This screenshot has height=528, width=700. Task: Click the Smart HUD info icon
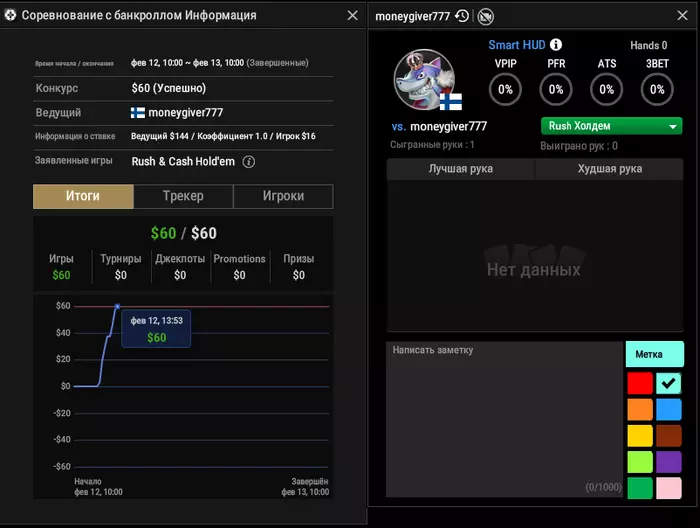(x=556, y=45)
